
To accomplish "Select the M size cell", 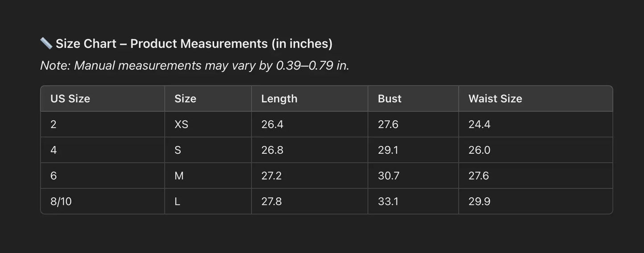I will click(x=179, y=176).
